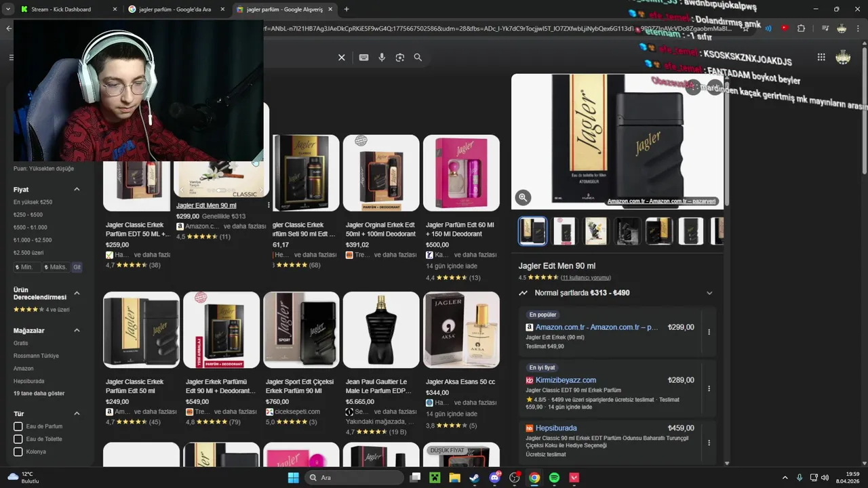Open three-dot menu on Jagler Edt Men 90 ml card
The width and height of the screenshot is (868, 488).
click(269, 205)
